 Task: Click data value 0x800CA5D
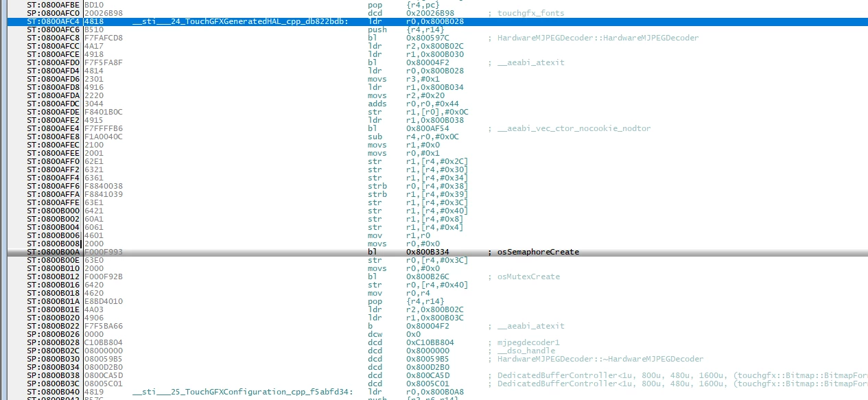pyautogui.click(x=427, y=375)
